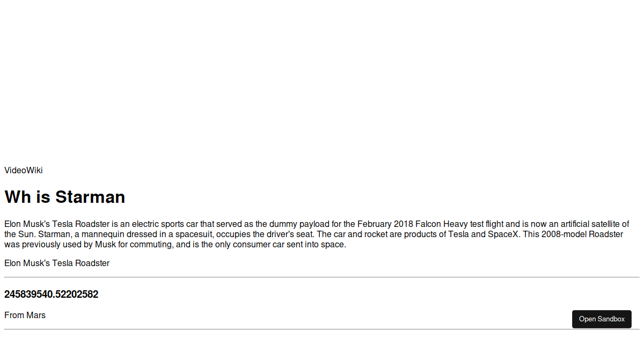Click the horizontal divider below "From Mars"
The height and width of the screenshot is (338, 644).
click(x=322, y=329)
